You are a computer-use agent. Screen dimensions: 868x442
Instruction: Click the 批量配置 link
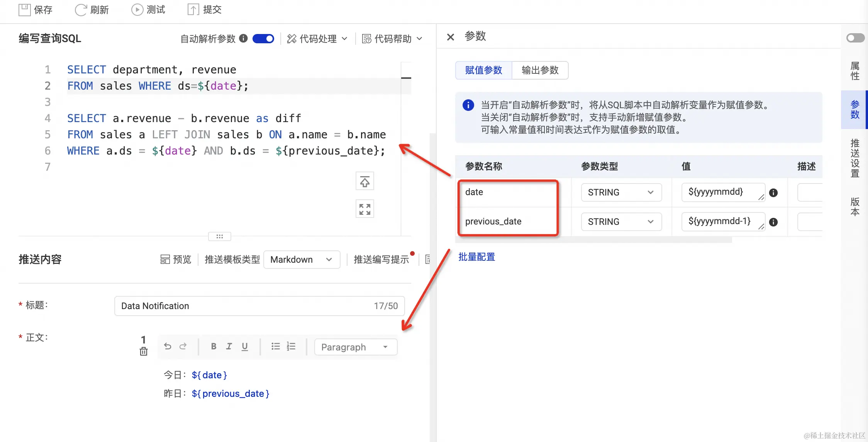(476, 257)
